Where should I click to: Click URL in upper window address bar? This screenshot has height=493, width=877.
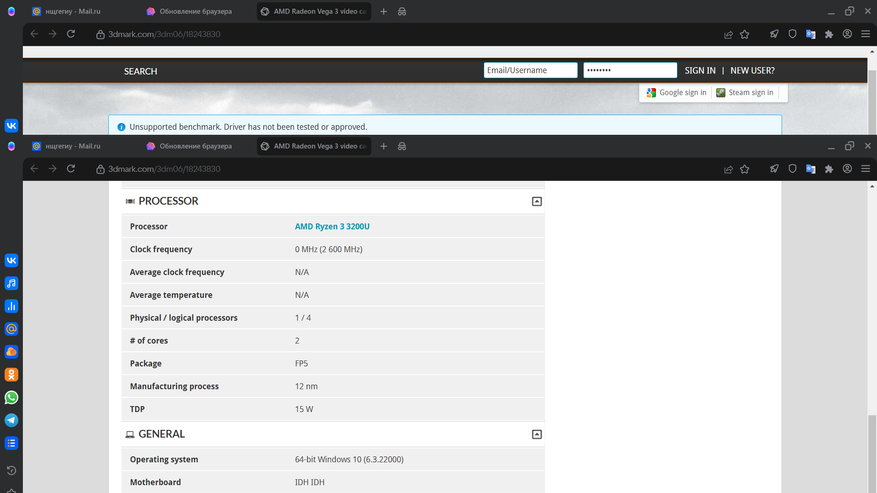tap(164, 34)
